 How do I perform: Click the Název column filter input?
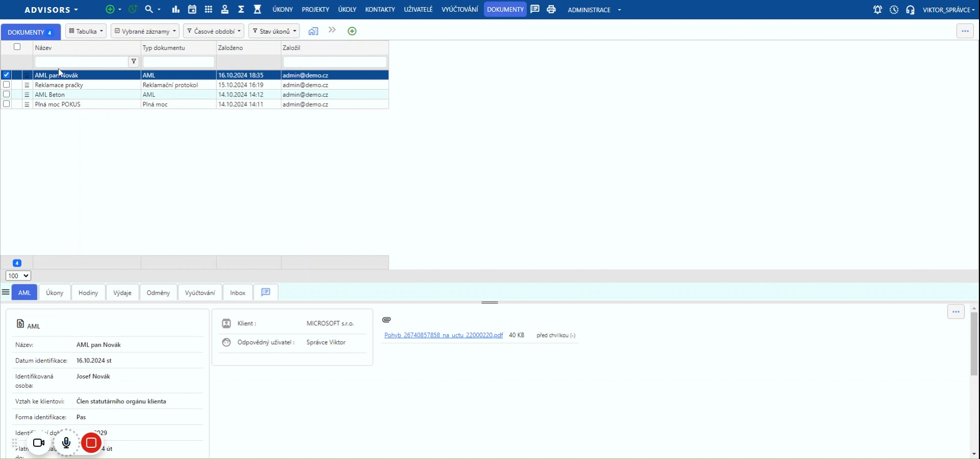81,62
